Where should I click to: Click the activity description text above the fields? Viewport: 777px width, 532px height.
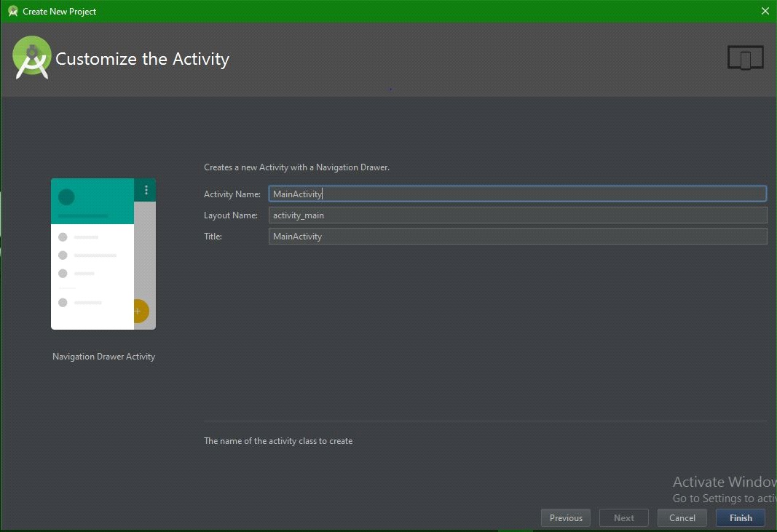pos(296,167)
